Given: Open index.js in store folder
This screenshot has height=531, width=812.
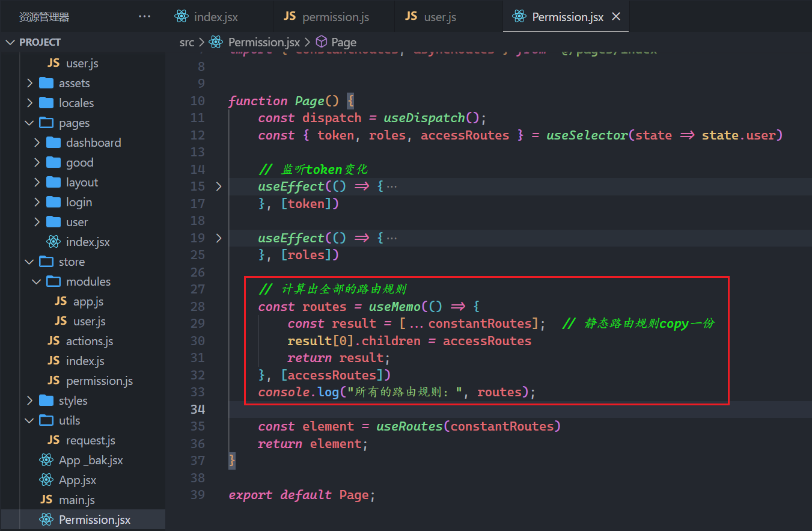Looking at the screenshot, I should click(x=85, y=361).
